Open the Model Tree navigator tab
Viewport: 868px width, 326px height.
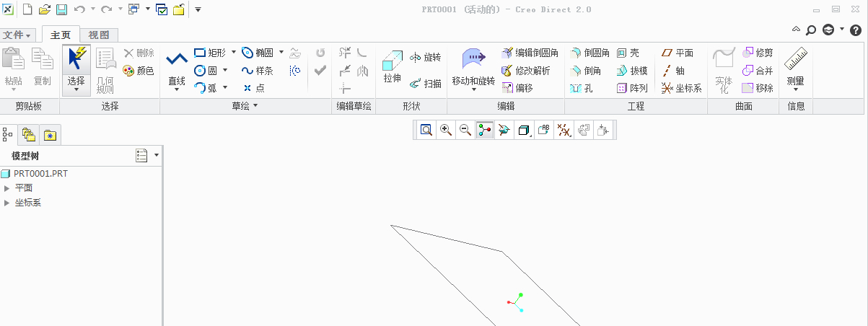click(x=9, y=134)
